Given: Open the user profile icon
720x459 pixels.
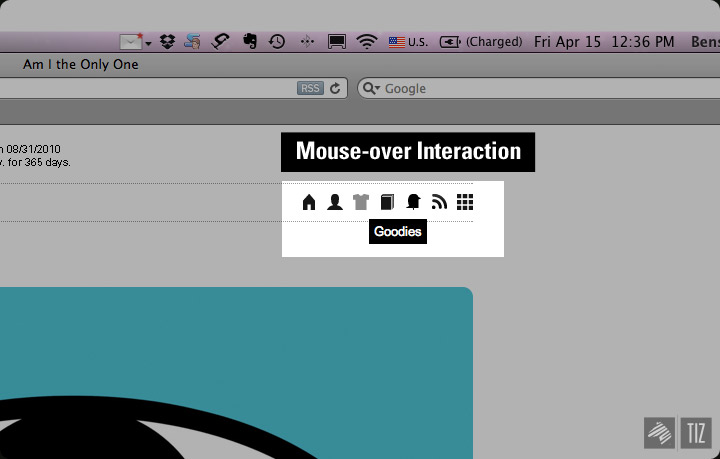Looking at the screenshot, I should pos(335,203).
